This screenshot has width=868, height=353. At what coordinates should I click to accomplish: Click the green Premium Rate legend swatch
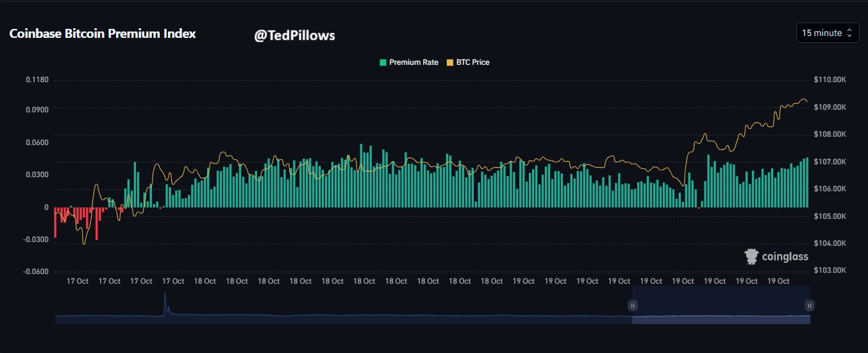(x=383, y=62)
